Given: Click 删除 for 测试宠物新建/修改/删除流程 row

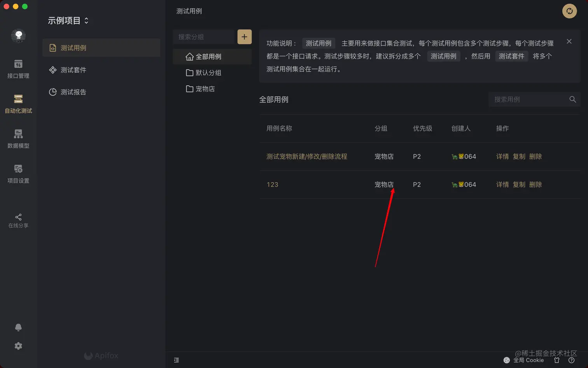Looking at the screenshot, I should (535, 157).
